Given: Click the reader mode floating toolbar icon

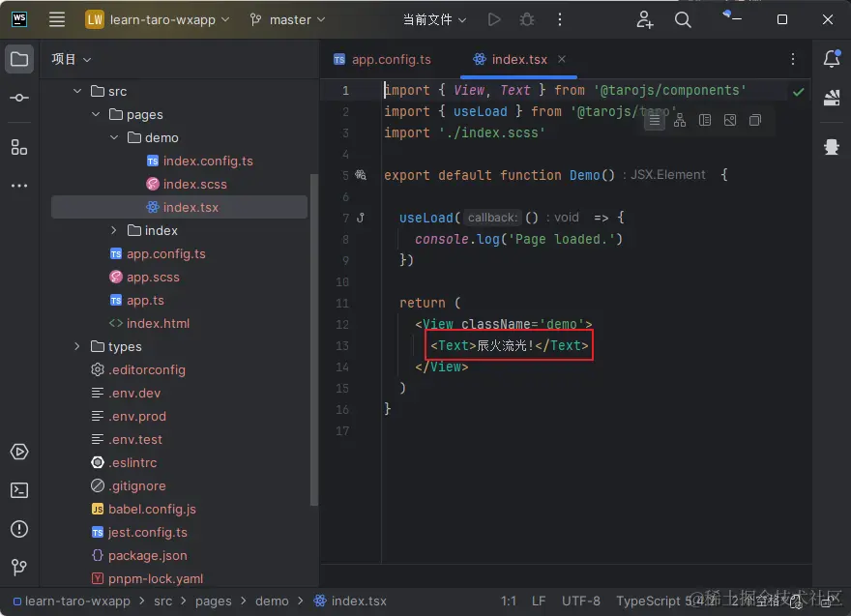Looking at the screenshot, I should click(655, 121).
